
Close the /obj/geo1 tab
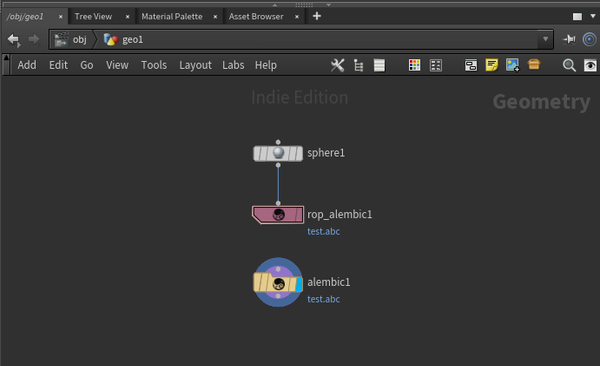60,17
